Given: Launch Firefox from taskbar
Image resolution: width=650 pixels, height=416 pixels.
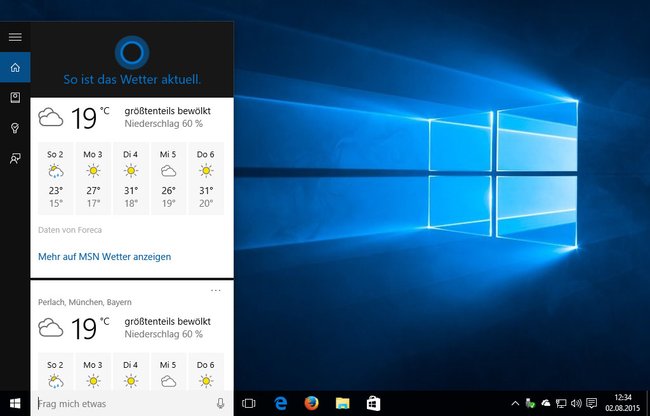Looking at the screenshot, I should pyautogui.click(x=311, y=403).
